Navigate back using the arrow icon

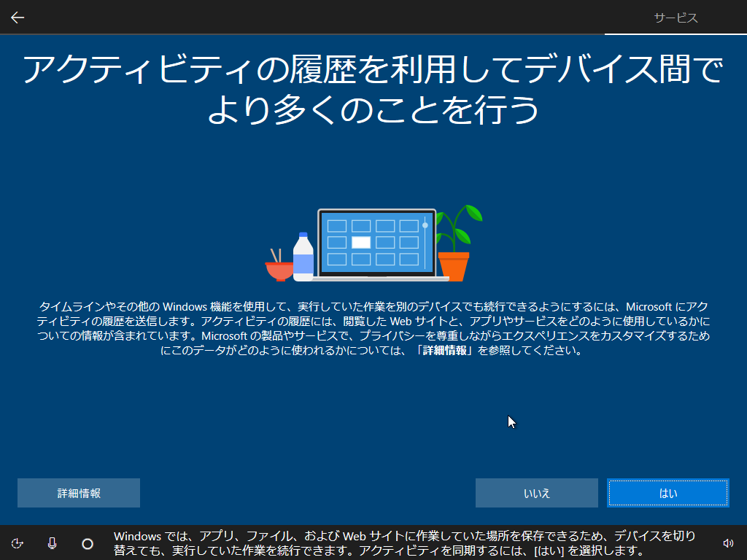[17, 17]
